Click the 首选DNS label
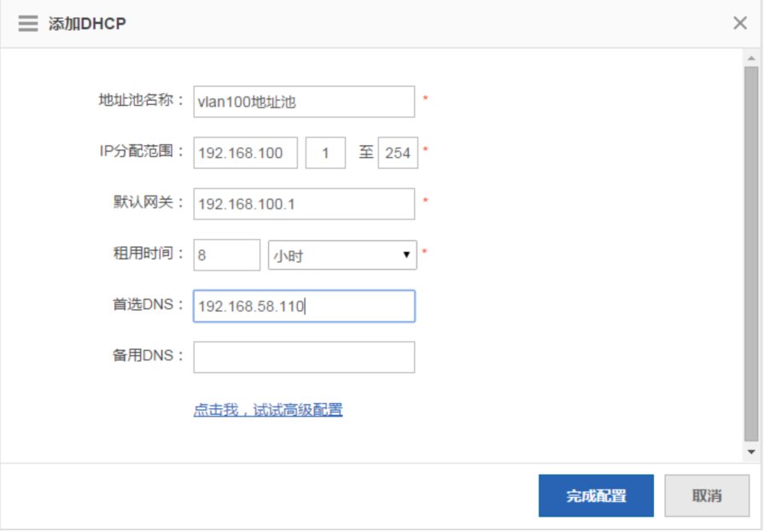The image size is (764, 532). [149, 304]
